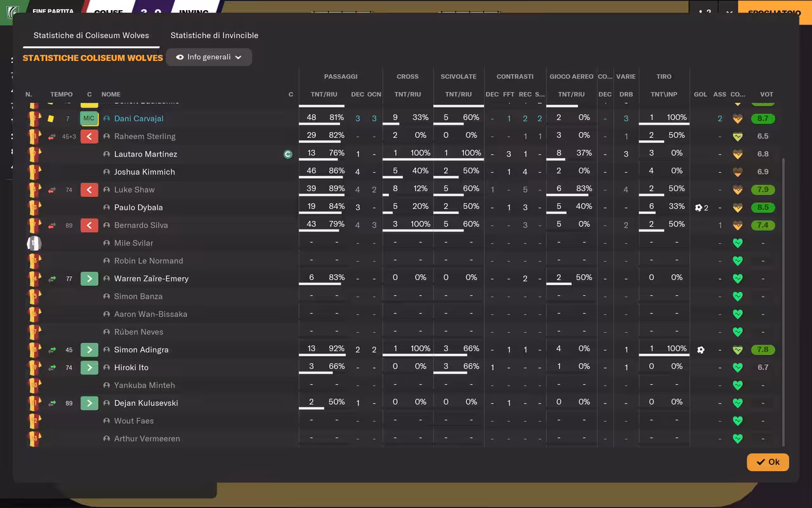Click Mile Svilar's green heart condition icon
This screenshot has width=812, height=508.
[x=737, y=243]
